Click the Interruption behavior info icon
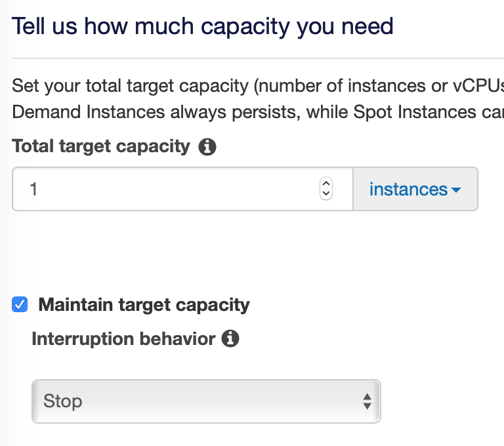Viewport: 504px width, 446px height. 230,338
